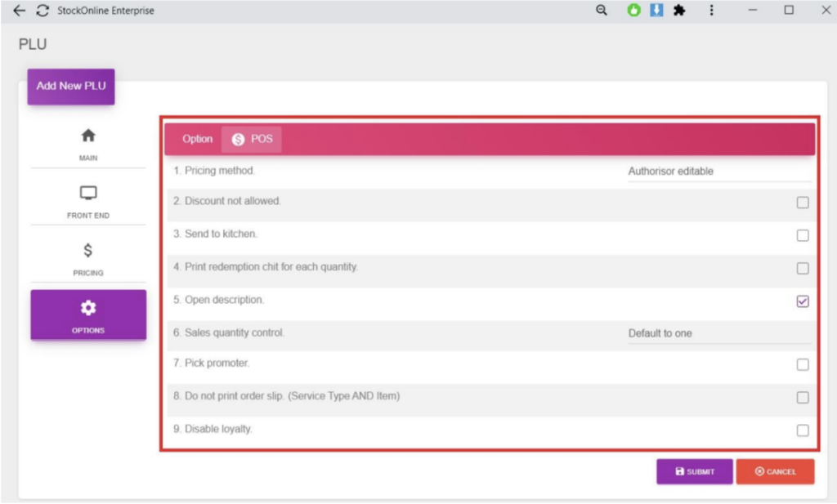Click the Cancel button
837x504 pixels.
pos(775,471)
